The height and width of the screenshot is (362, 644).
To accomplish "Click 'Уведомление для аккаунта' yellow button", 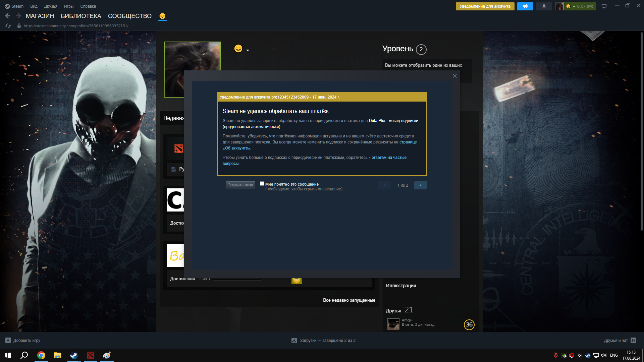I will [485, 6].
